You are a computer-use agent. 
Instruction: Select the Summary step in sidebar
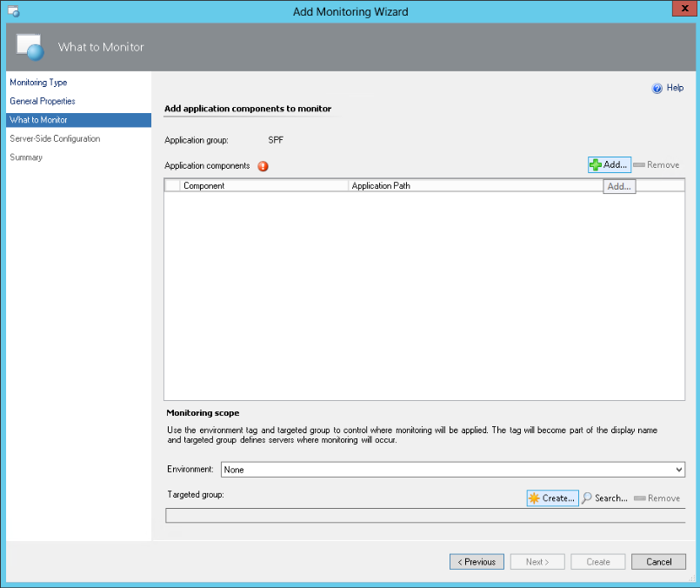tap(26, 157)
